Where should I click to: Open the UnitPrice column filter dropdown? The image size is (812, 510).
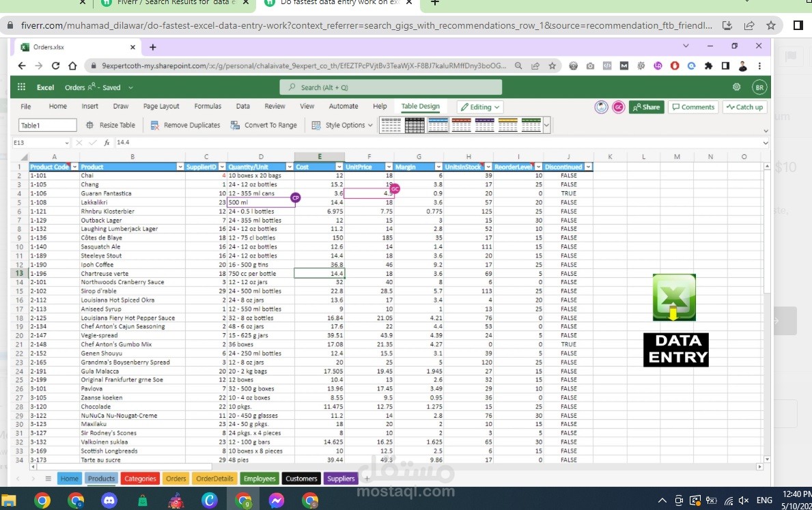[x=389, y=167]
